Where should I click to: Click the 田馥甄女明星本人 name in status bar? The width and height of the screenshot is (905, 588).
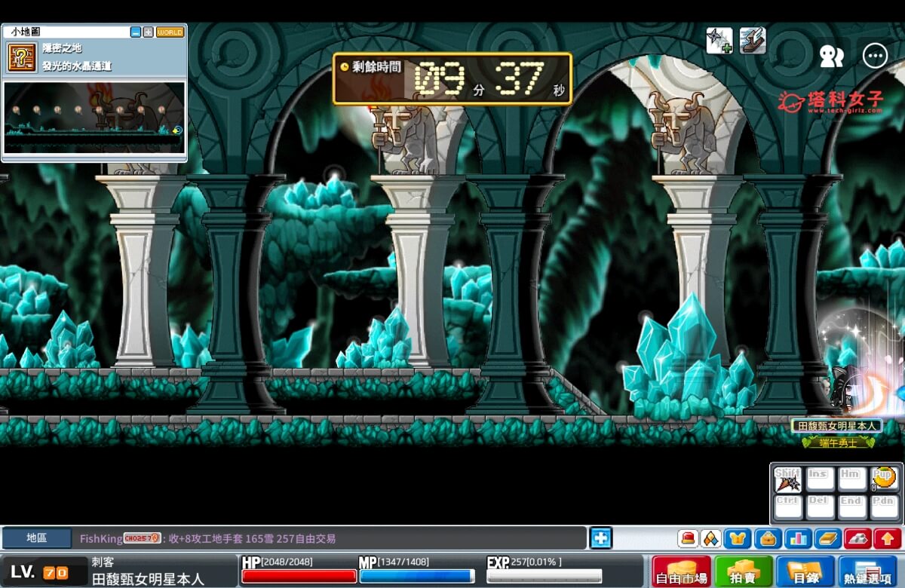(x=148, y=579)
